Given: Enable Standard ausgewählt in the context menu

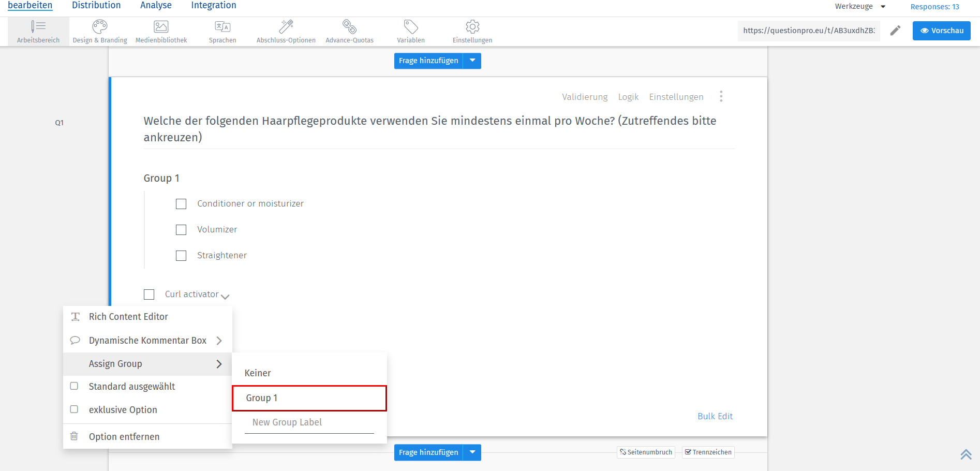Looking at the screenshot, I should 74,386.
